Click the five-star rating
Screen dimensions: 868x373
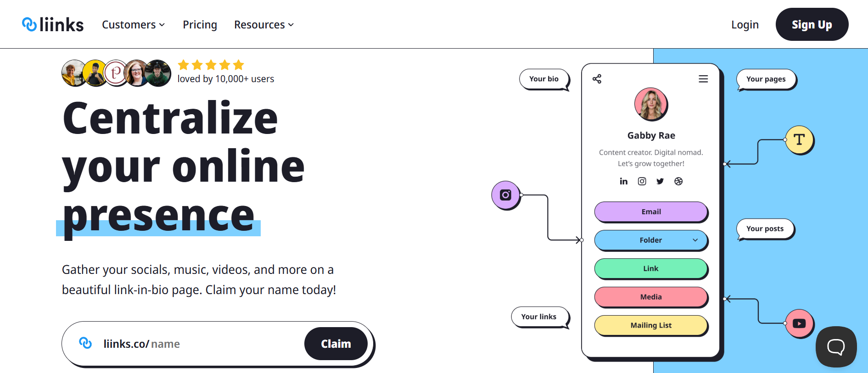pos(211,65)
